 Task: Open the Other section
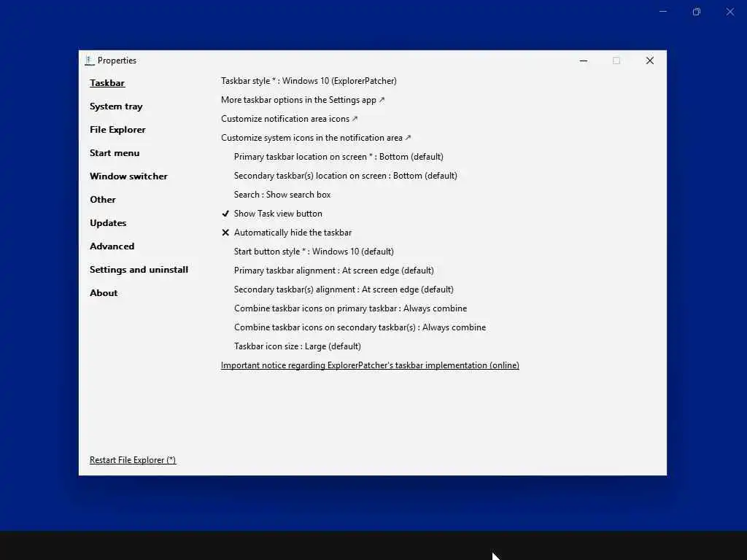click(x=102, y=200)
